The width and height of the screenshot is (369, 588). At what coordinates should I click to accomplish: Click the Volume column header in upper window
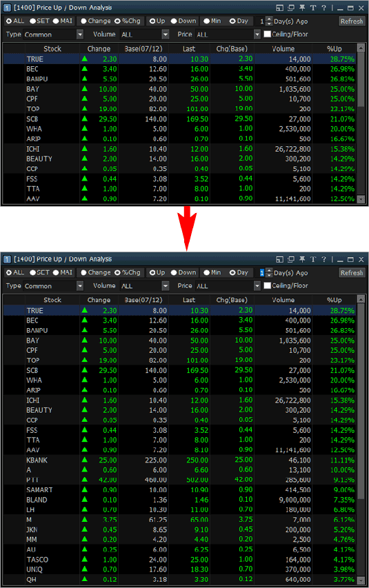pyautogui.click(x=283, y=49)
